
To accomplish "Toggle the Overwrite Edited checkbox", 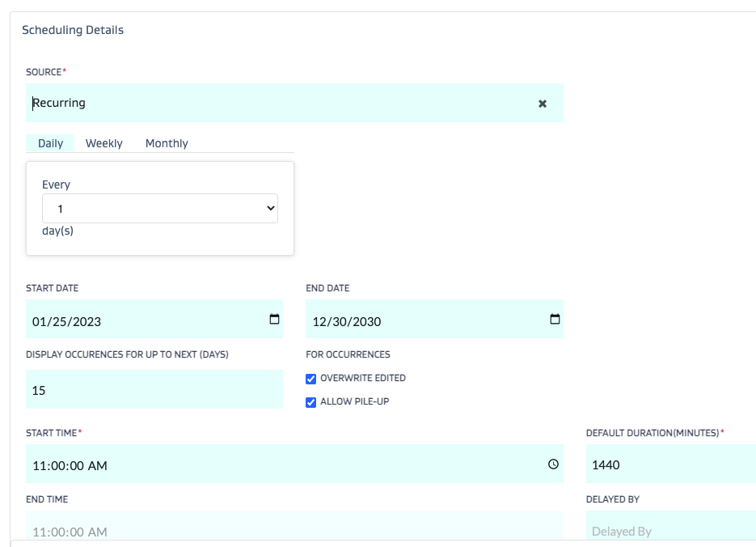I will pos(311,379).
